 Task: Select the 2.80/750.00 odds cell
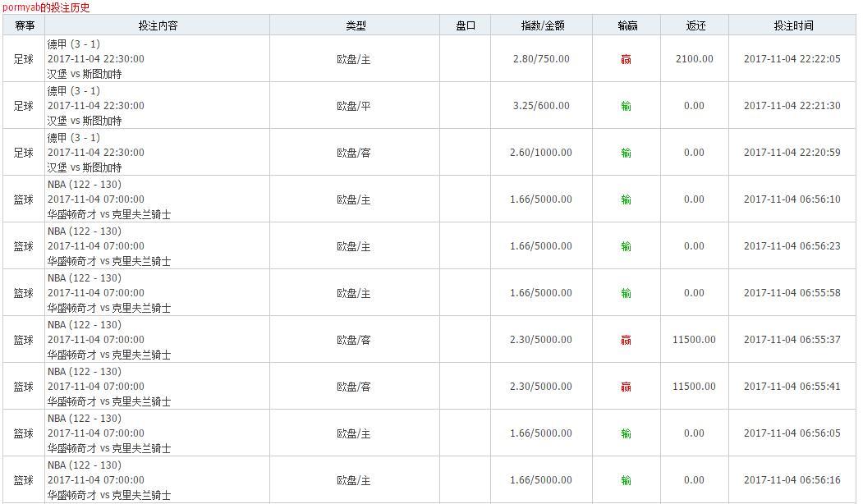tap(541, 59)
